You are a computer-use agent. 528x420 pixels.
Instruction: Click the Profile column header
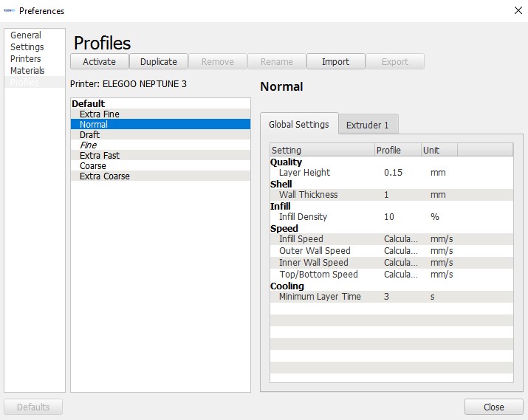click(398, 150)
